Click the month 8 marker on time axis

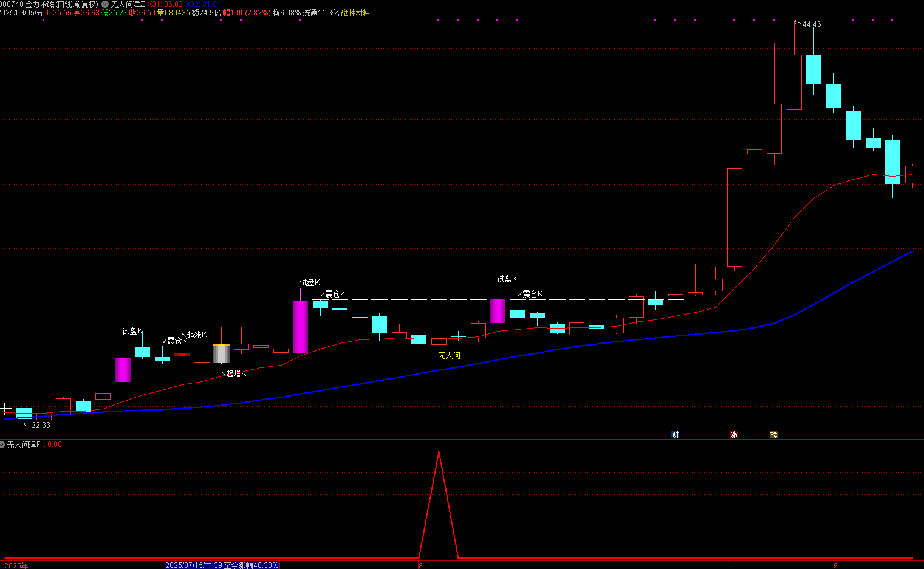(420, 565)
